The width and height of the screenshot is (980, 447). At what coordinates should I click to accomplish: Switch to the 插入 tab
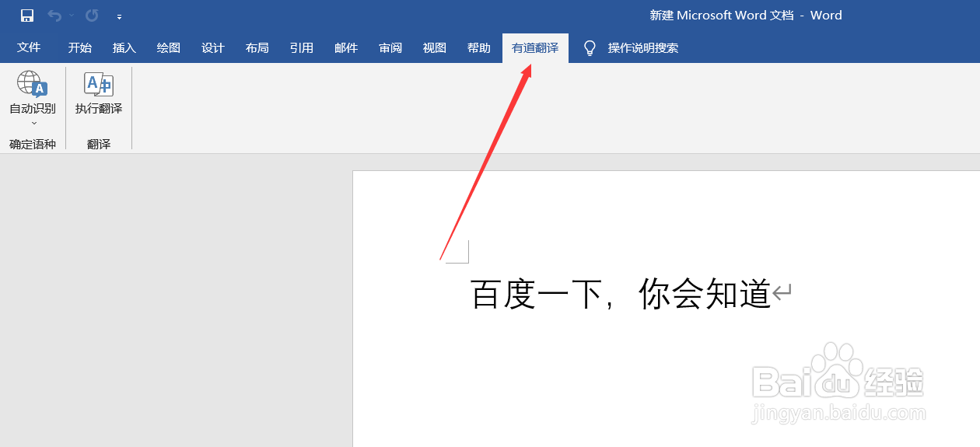tap(124, 47)
